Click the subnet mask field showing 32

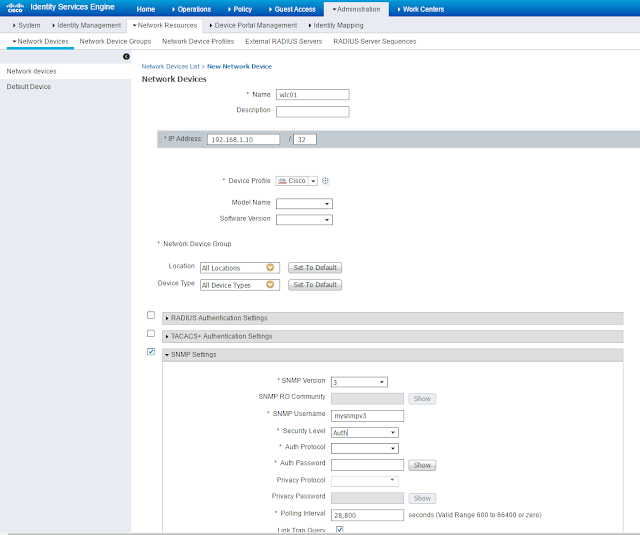305,139
